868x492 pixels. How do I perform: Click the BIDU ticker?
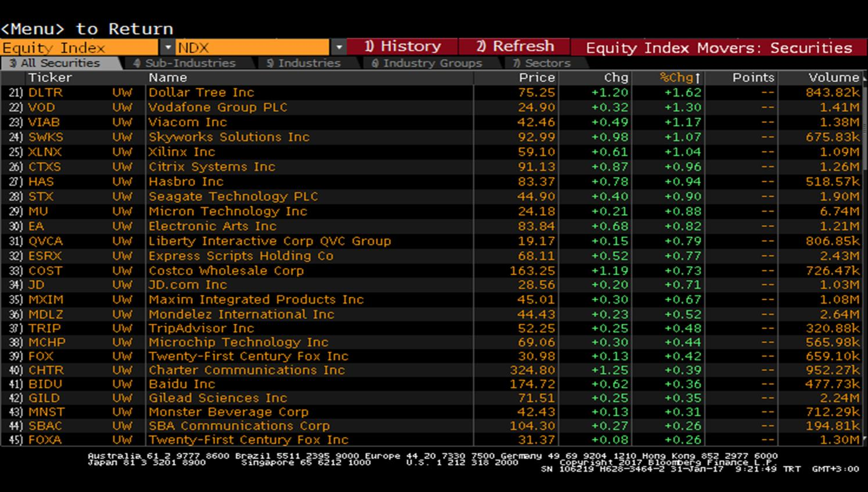click(45, 384)
